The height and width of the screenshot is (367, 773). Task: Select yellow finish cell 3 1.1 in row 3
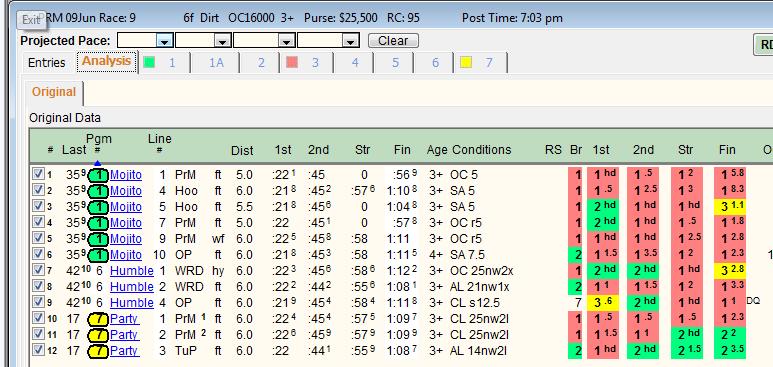(x=730, y=207)
